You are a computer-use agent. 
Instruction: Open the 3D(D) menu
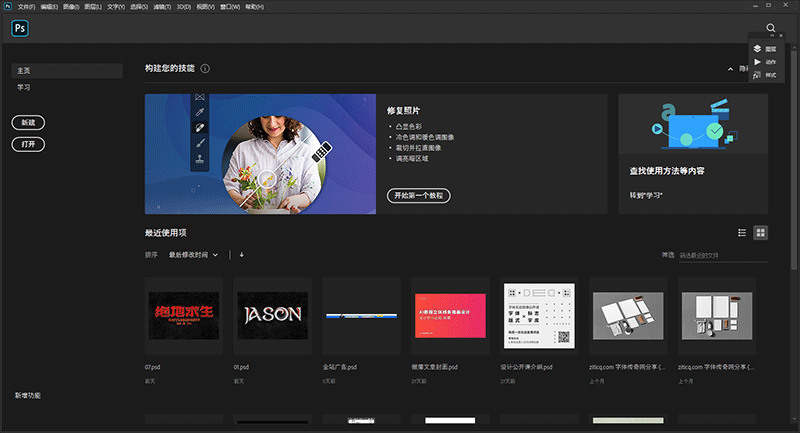(184, 7)
